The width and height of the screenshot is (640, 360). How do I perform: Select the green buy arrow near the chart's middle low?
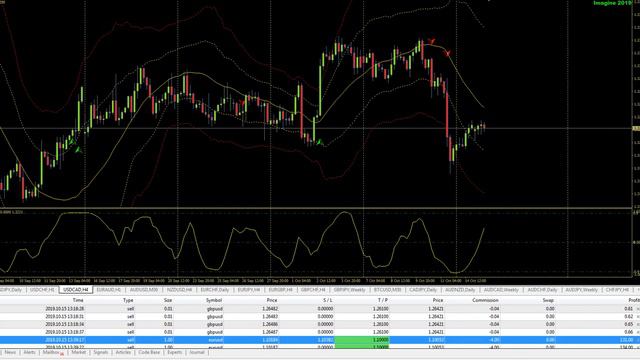(x=320, y=142)
